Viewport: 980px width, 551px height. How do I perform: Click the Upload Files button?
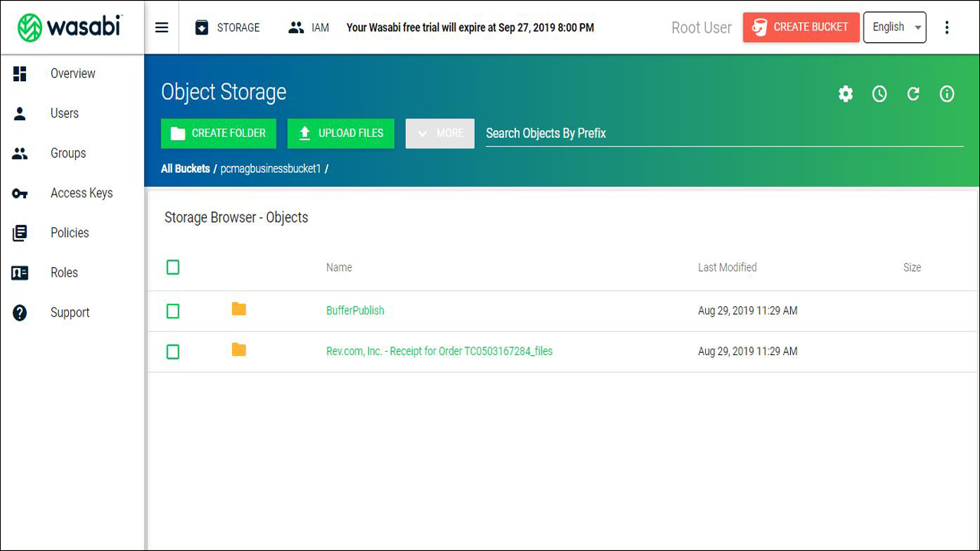(341, 133)
